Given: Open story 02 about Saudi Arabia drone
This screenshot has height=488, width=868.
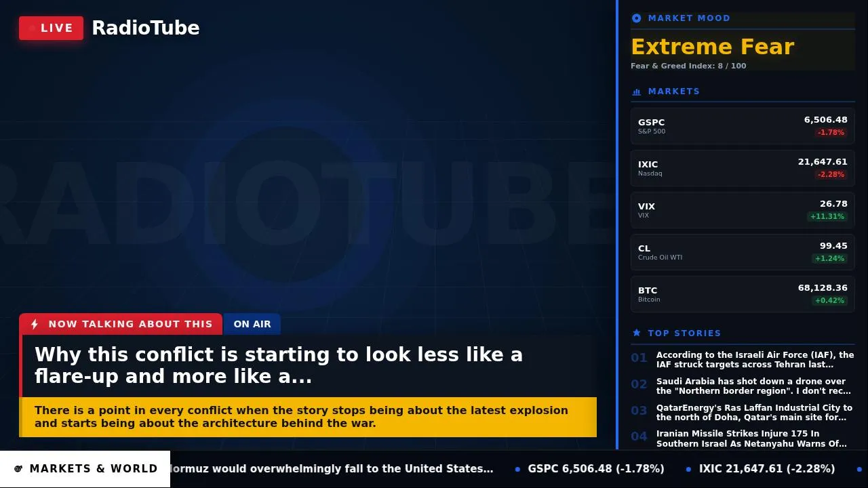Looking at the screenshot, I should [743, 386].
